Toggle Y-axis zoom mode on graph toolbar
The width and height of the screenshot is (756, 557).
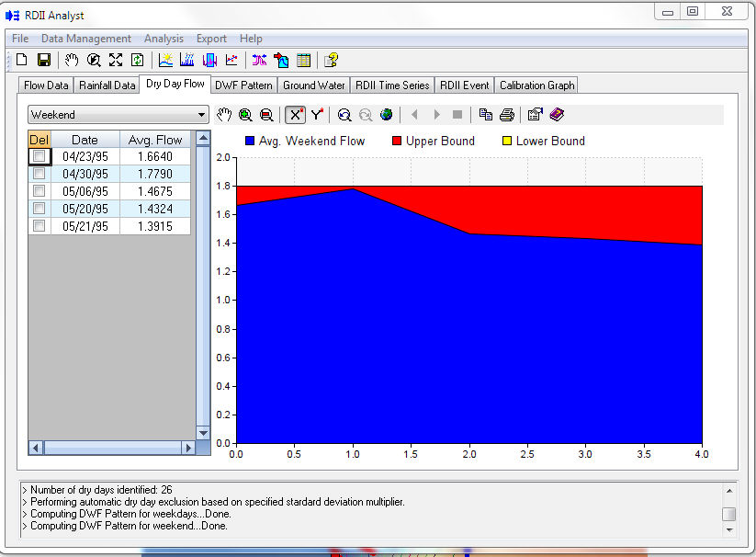[319, 115]
